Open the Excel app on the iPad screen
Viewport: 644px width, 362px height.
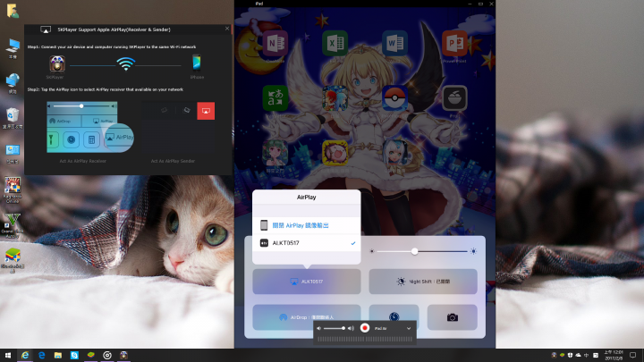tap(335, 43)
